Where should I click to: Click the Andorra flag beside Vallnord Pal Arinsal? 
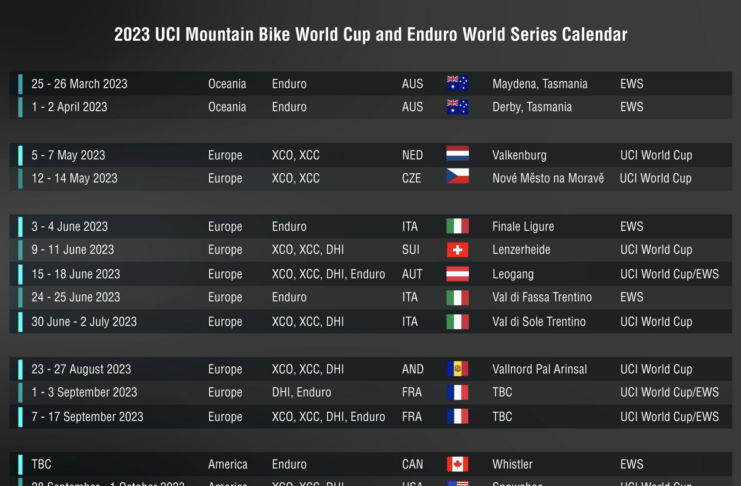click(x=457, y=369)
